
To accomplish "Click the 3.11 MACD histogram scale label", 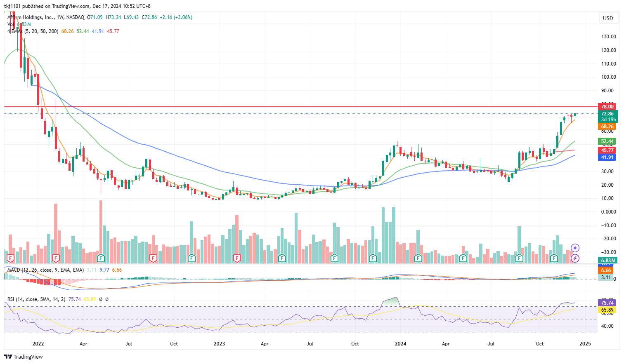I will [x=606, y=277].
